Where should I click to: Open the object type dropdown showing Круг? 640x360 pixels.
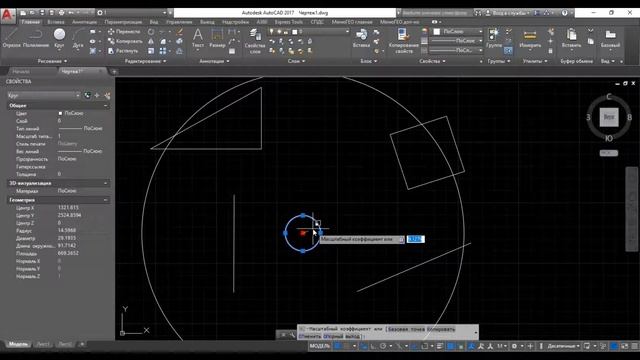pos(43,96)
